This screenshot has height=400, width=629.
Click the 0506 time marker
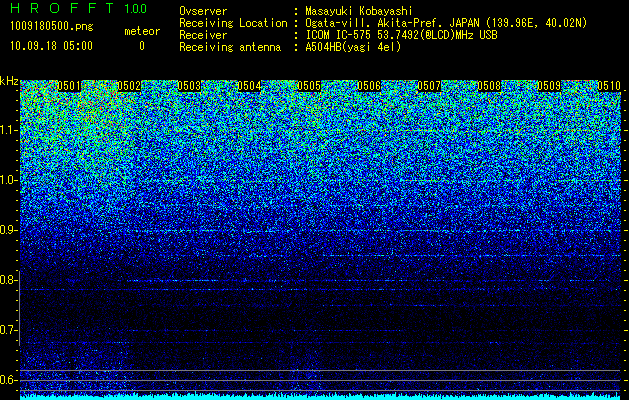pos(369,86)
